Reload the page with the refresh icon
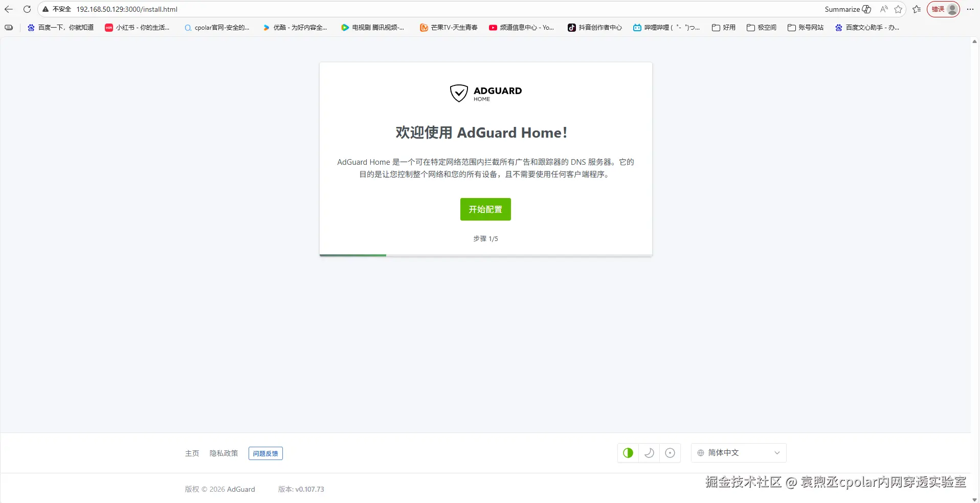Viewport: 980px width, 503px height. 27,9
